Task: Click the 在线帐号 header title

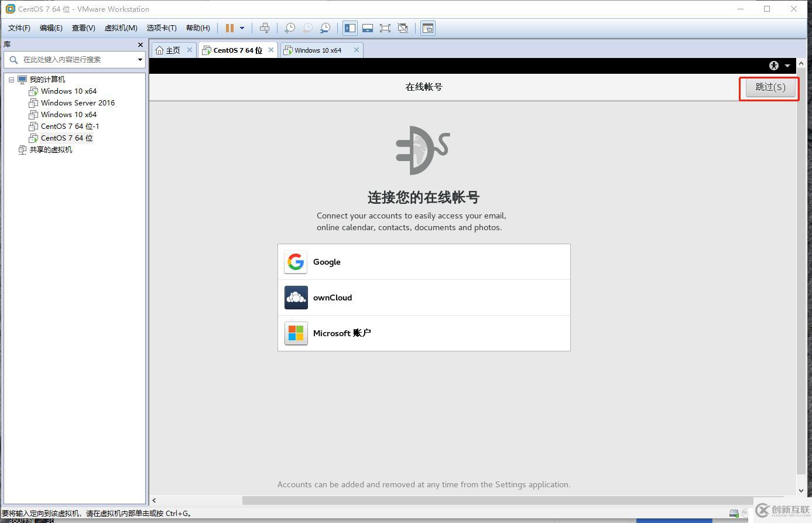Action: tap(424, 87)
